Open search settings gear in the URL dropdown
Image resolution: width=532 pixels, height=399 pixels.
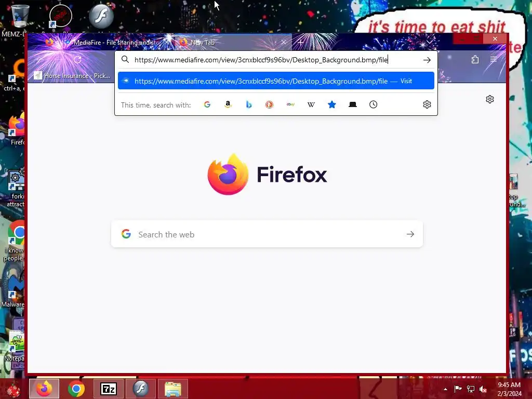click(x=427, y=104)
